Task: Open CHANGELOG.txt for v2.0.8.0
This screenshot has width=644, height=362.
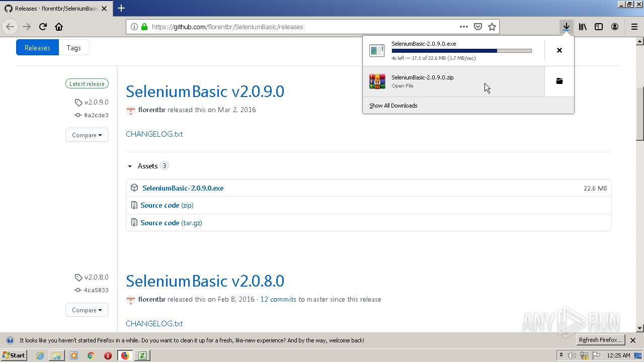Action: (x=154, y=323)
